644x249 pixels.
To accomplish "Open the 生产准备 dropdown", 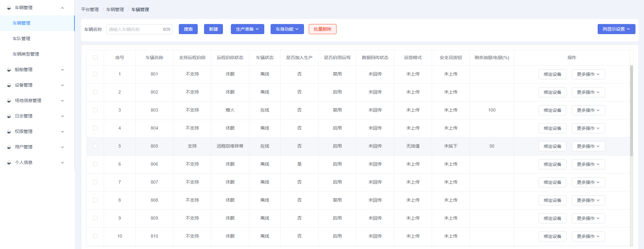I will click(248, 29).
